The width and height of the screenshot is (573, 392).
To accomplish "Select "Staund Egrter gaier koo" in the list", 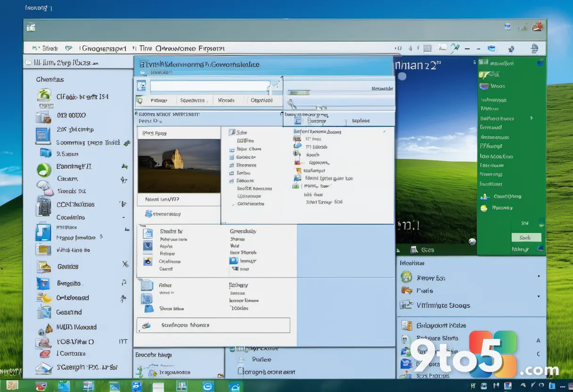I will coord(328,178).
